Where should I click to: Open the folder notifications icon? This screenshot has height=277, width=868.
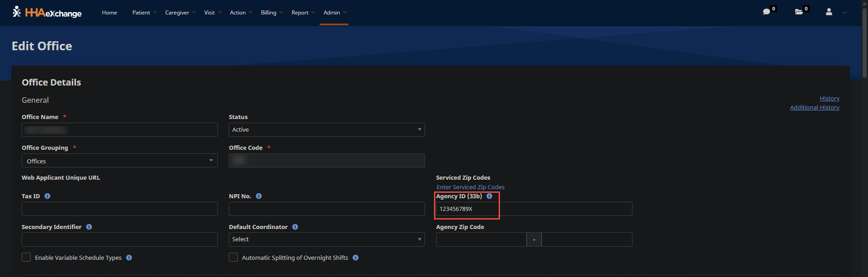point(799,12)
